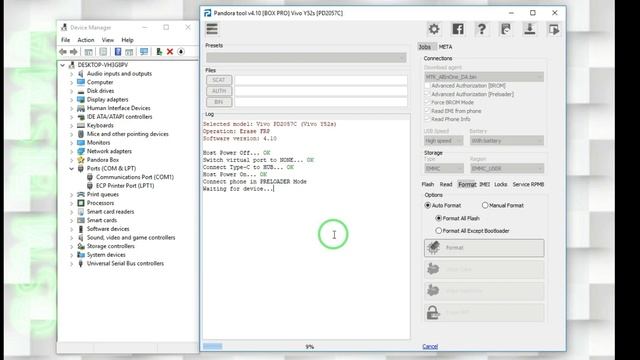Open Pandora tool settings gear
The image size is (640, 360).
click(x=434, y=29)
